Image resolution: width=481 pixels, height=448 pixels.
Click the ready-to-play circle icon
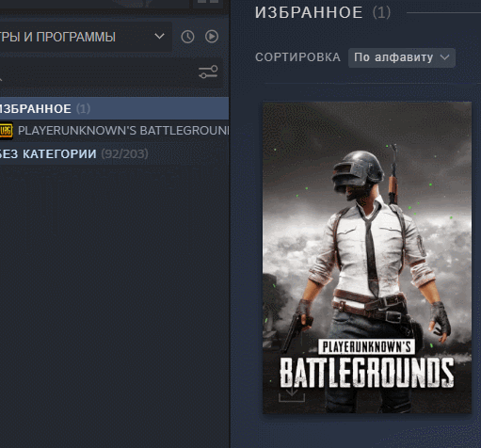pos(212,37)
